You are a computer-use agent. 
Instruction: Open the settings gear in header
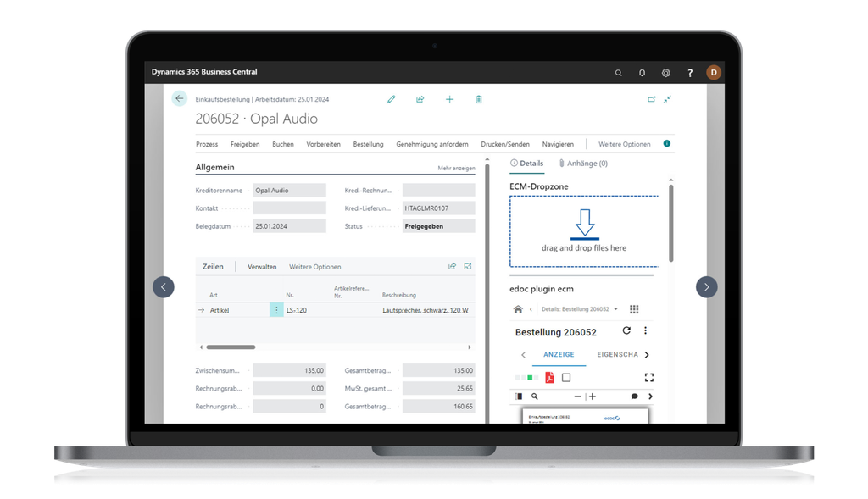click(x=666, y=73)
